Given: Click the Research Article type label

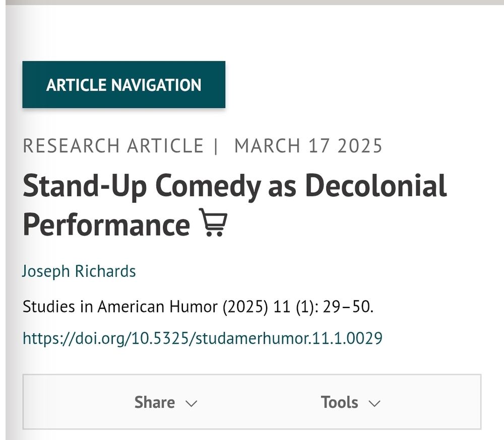Looking at the screenshot, I should pos(113,146).
